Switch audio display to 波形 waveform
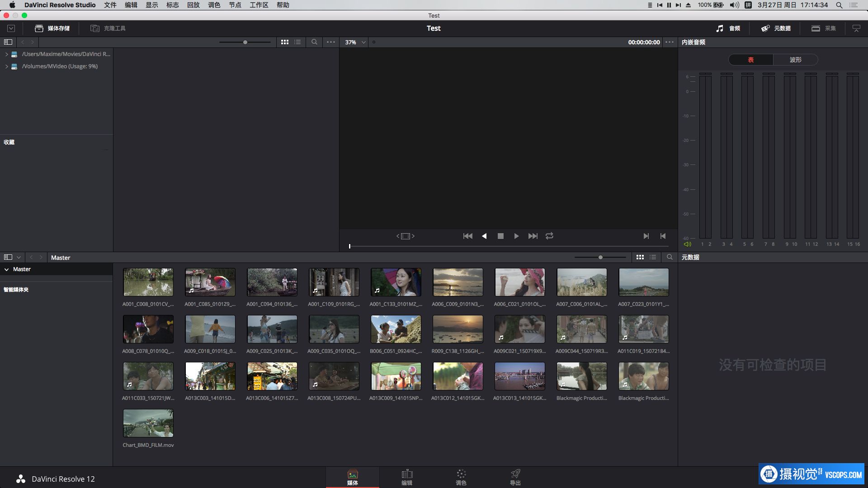The image size is (868, 488). tap(795, 60)
